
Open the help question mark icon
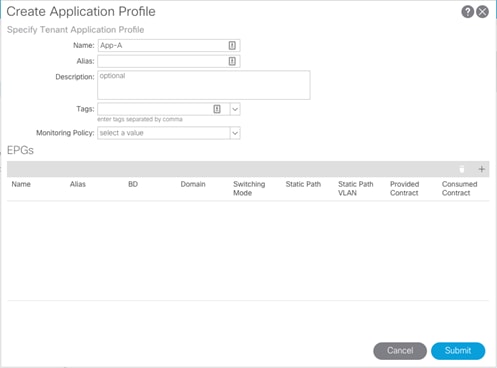pyautogui.click(x=467, y=12)
